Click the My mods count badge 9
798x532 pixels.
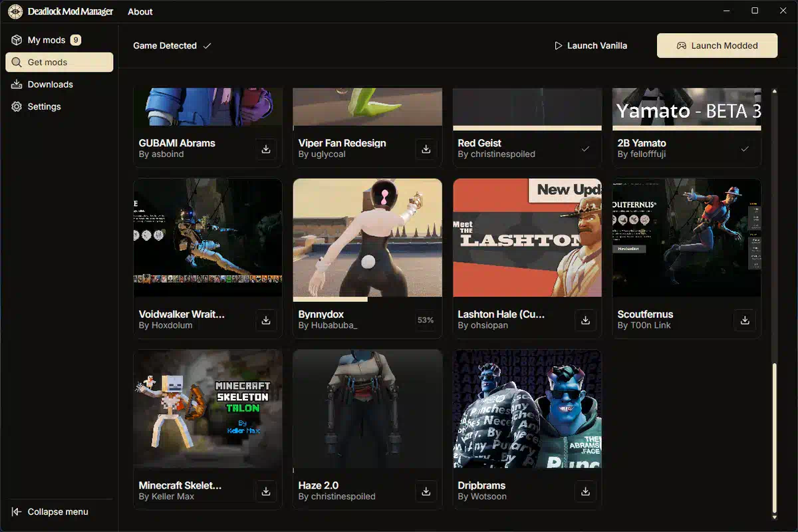76,40
